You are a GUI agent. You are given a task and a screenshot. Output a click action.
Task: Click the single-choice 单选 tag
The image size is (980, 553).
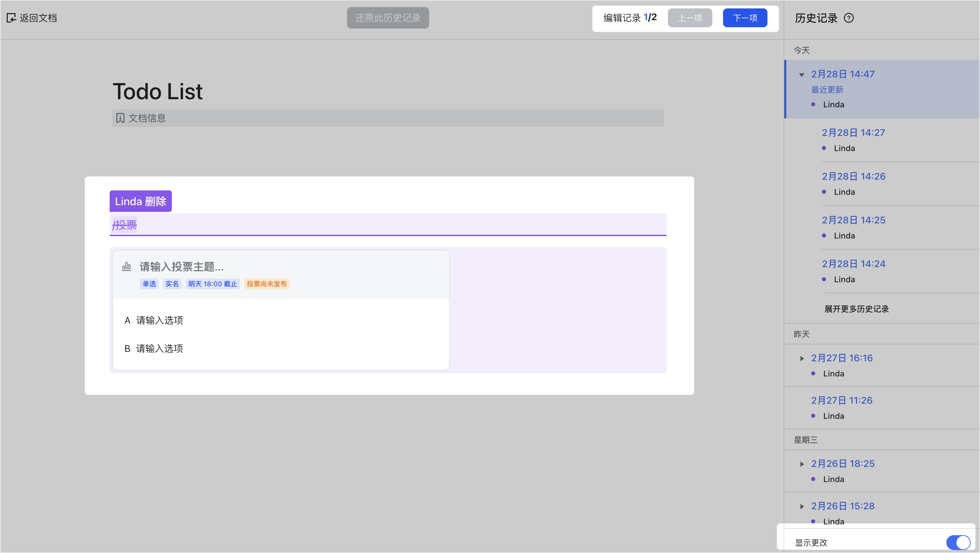pyautogui.click(x=149, y=284)
